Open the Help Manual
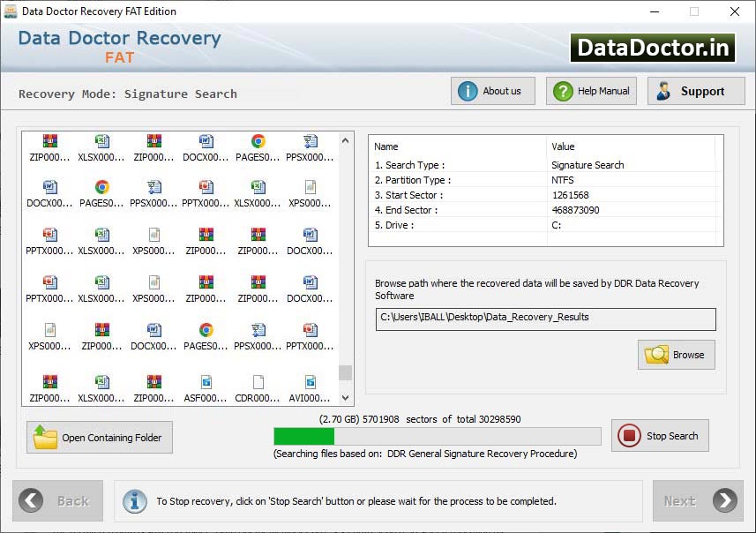Viewport: 756px width, 533px height. [591, 90]
